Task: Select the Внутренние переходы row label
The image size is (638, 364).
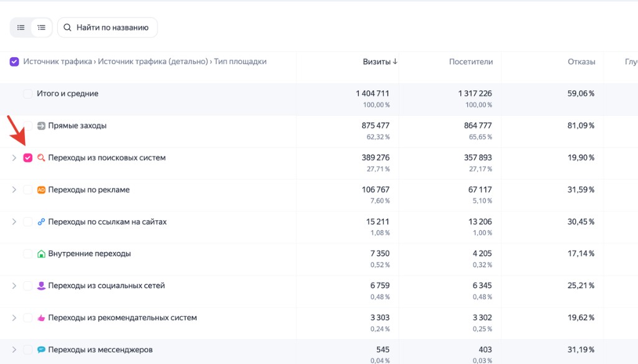Action: [90, 254]
